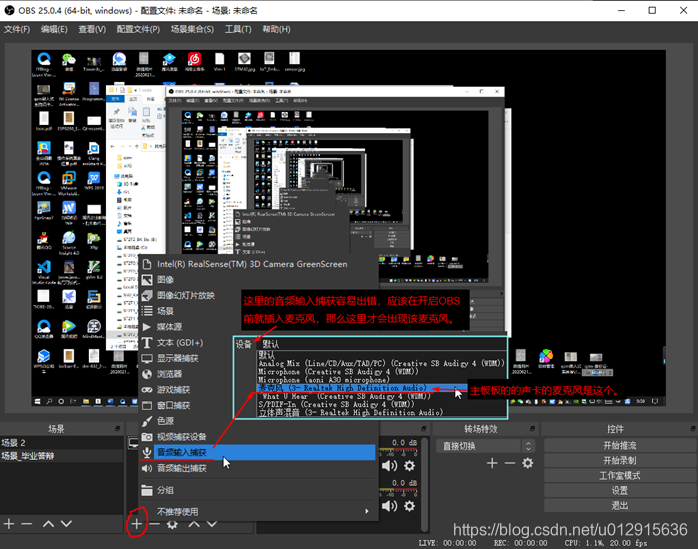Open 设置 settings button

point(620,490)
